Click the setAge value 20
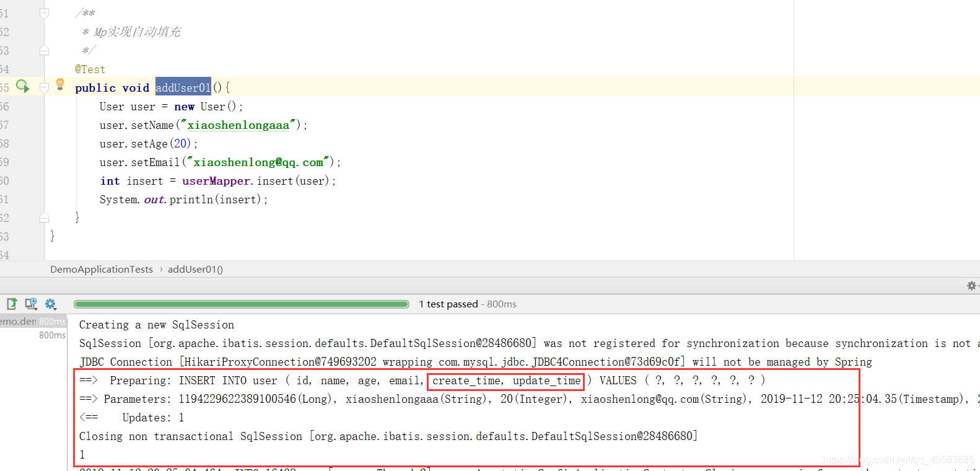 point(181,144)
